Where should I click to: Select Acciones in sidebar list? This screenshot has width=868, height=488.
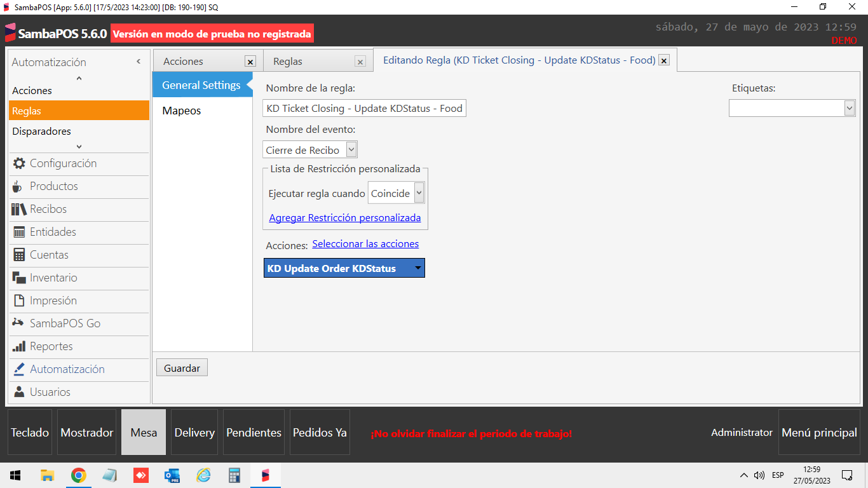79,91
